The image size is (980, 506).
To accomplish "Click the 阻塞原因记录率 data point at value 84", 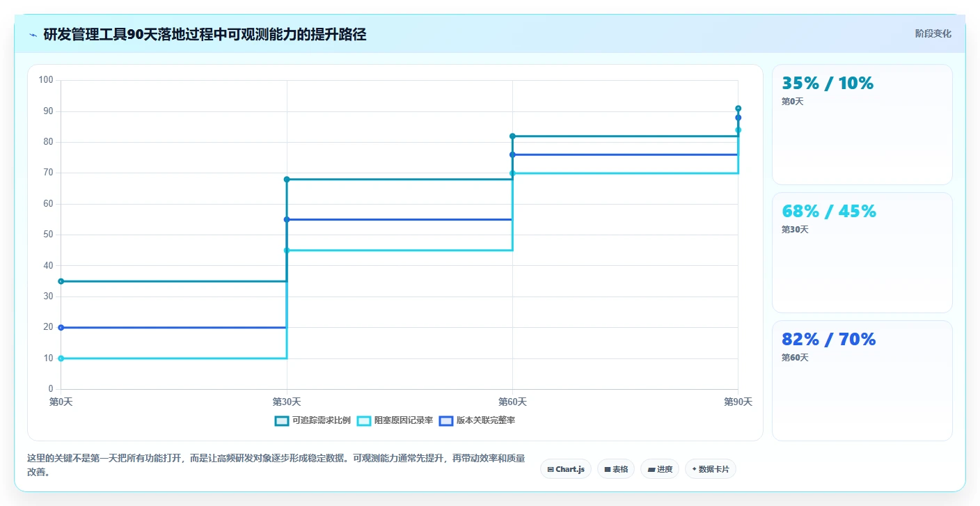I will [738, 130].
